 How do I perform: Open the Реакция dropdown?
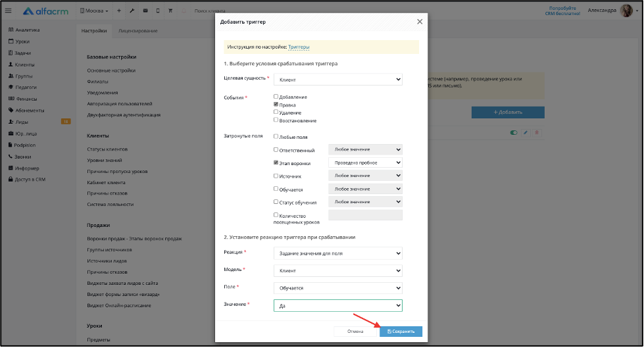[x=338, y=253]
